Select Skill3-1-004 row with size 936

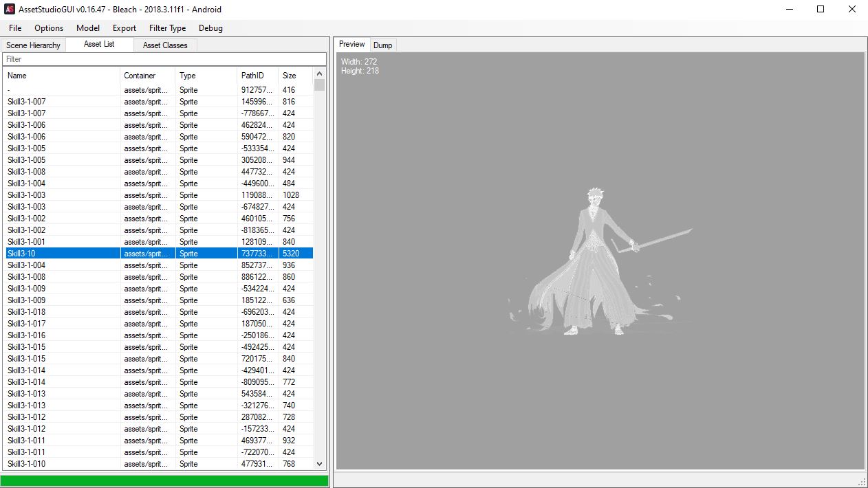(x=159, y=265)
